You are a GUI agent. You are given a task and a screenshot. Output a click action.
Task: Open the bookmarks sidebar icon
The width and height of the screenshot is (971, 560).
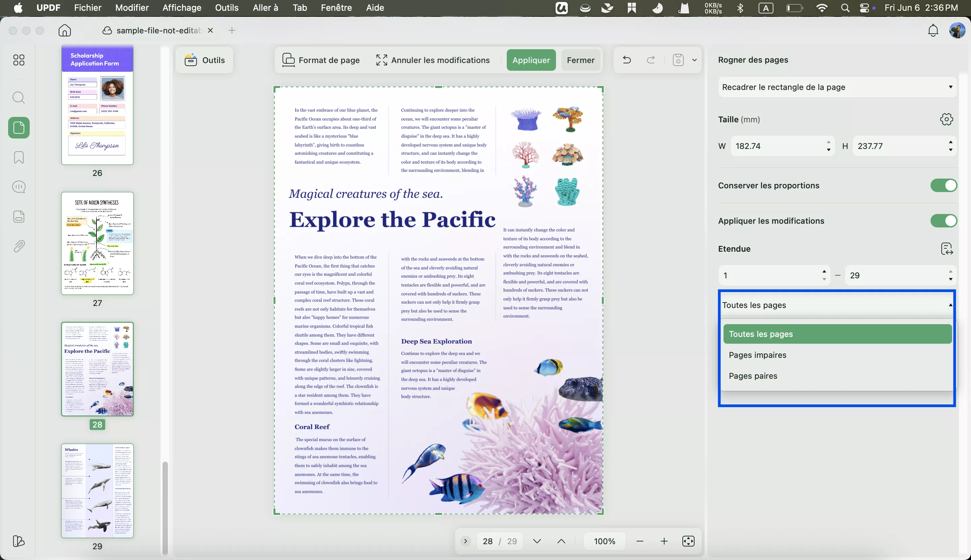pyautogui.click(x=19, y=157)
